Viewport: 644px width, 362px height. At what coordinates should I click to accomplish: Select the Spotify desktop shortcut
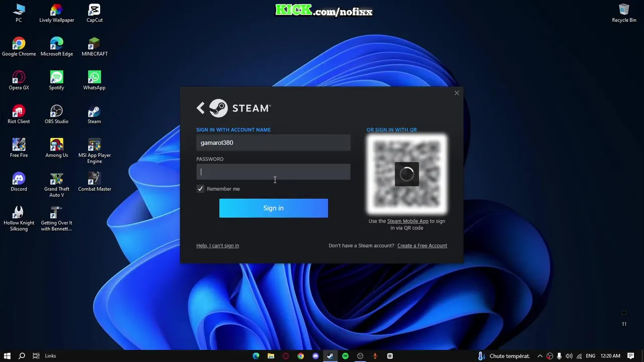pyautogui.click(x=56, y=80)
